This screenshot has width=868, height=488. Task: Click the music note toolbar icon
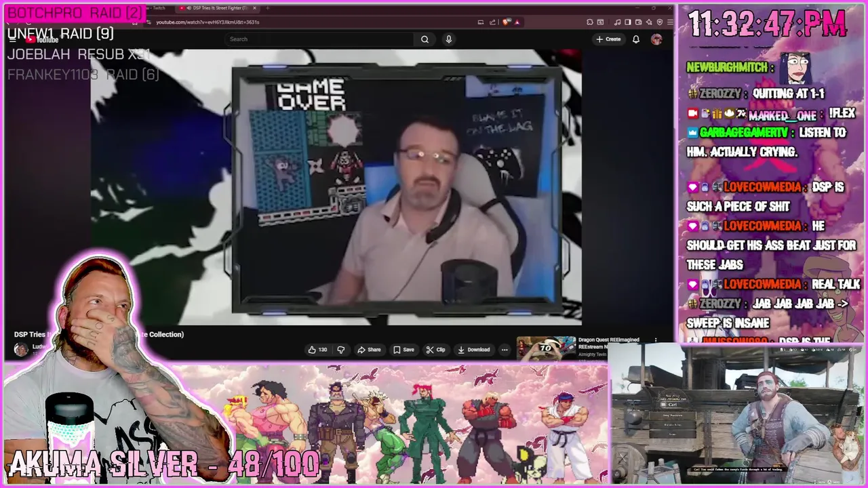pyautogui.click(x=618, y=22)
